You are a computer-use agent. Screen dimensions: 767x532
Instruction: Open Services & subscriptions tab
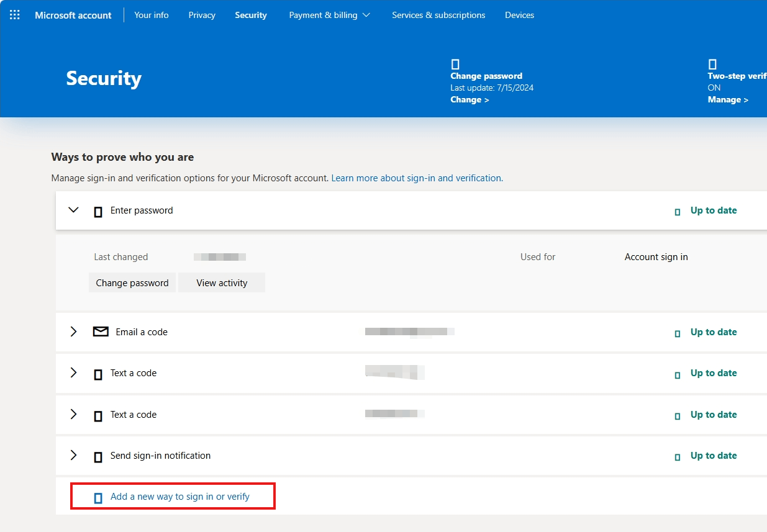438,15
